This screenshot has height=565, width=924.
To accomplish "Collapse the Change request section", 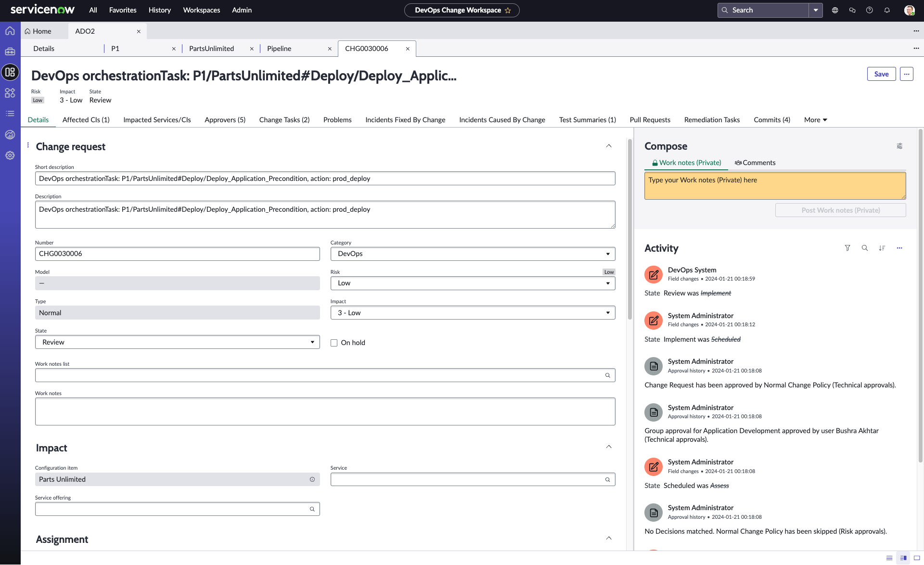I will (609, 146).
